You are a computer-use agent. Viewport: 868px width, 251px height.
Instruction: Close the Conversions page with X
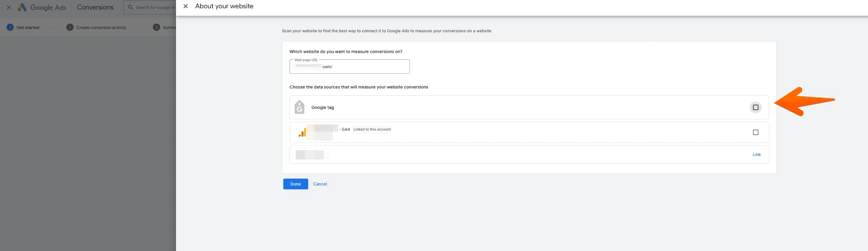(x=9, y=7)
